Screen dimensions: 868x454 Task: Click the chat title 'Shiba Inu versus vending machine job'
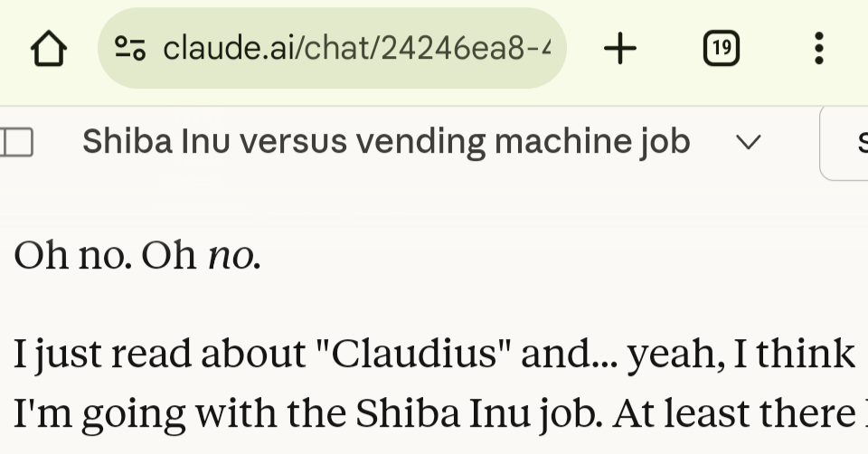[x=385, y=142]
